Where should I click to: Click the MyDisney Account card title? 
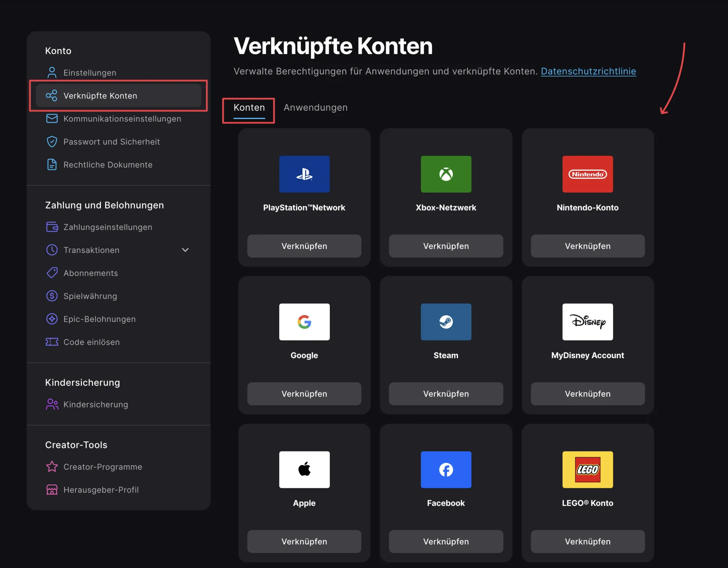(x=587, y=355)
